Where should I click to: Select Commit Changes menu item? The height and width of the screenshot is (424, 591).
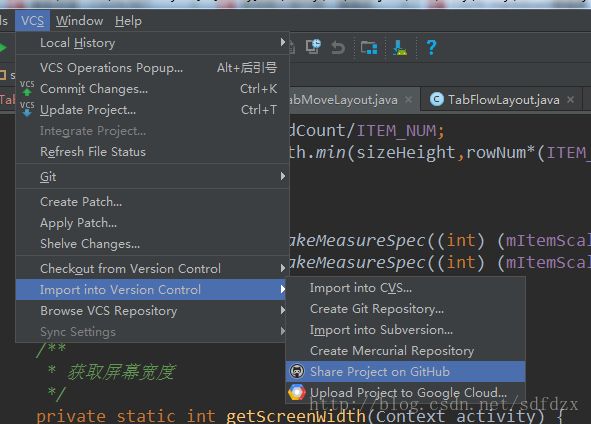pos(152,89)
